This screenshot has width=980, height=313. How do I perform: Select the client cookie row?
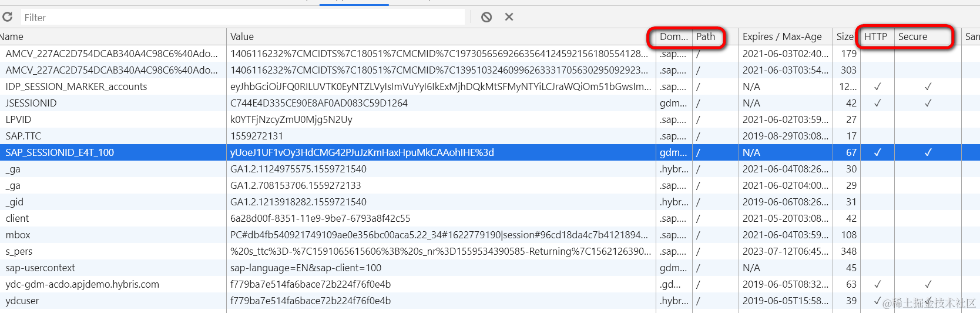pos(490,218)
